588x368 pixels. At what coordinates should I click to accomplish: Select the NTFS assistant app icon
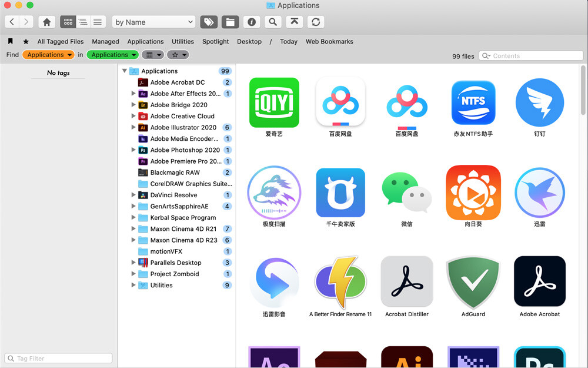[x=473, y=102]
